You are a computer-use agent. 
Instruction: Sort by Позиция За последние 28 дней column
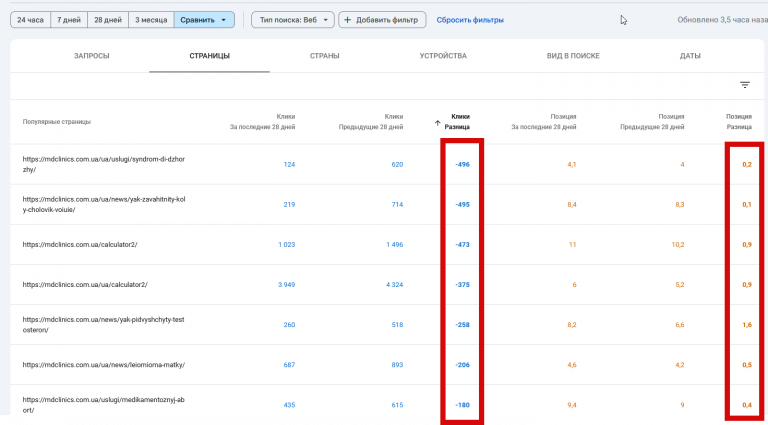coord(544,122)
